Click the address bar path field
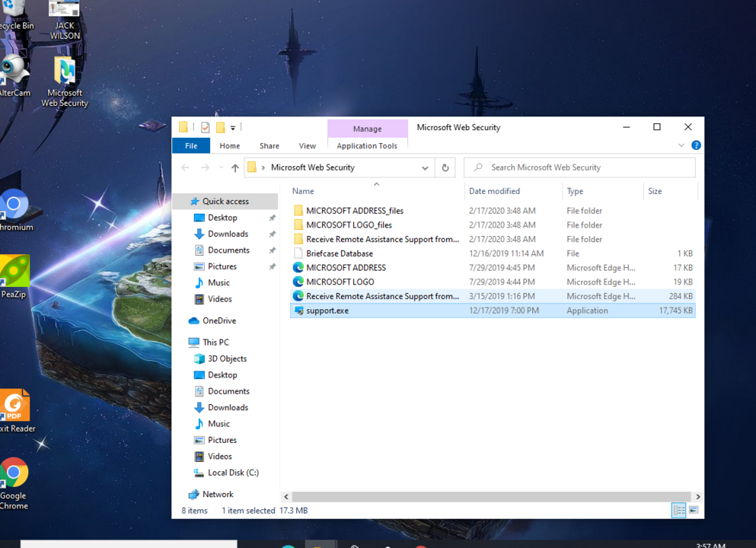Image resolution: width=756 pixels, height=548 pixels. pos(339,167)
